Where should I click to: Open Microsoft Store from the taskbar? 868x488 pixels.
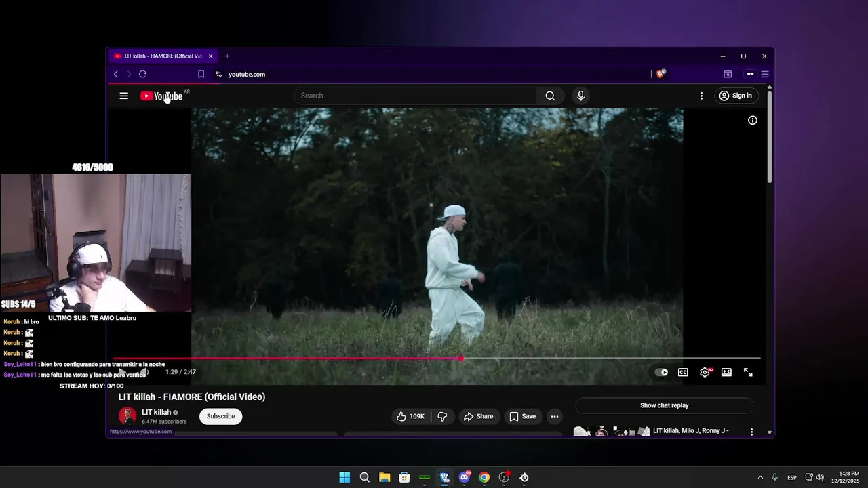click(404, 477)
